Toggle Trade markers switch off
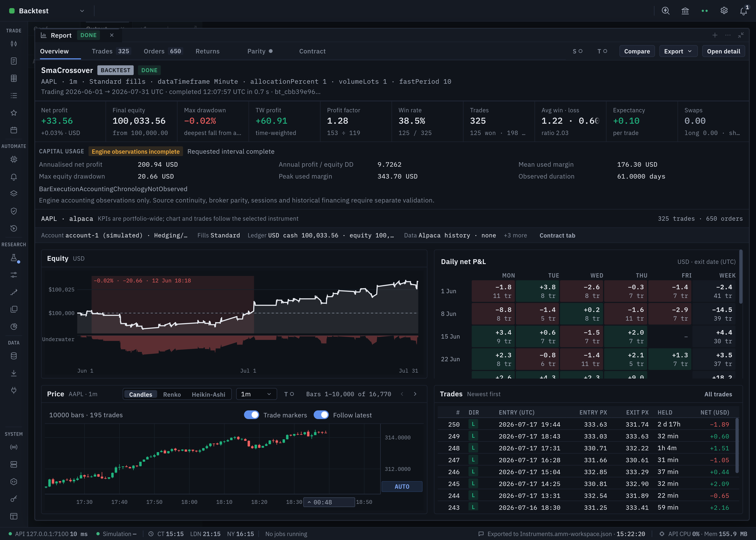This screenshot has width=756, height=540. point(251,415)
